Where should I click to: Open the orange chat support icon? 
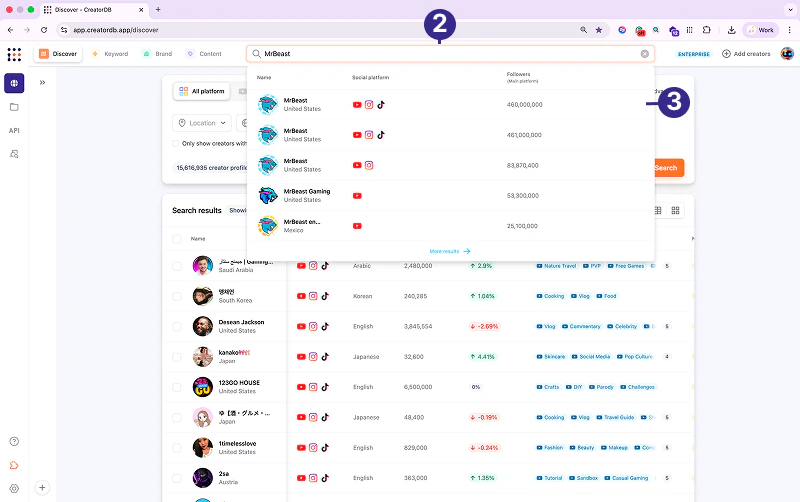pyautogui.click(x=14, y=465)
